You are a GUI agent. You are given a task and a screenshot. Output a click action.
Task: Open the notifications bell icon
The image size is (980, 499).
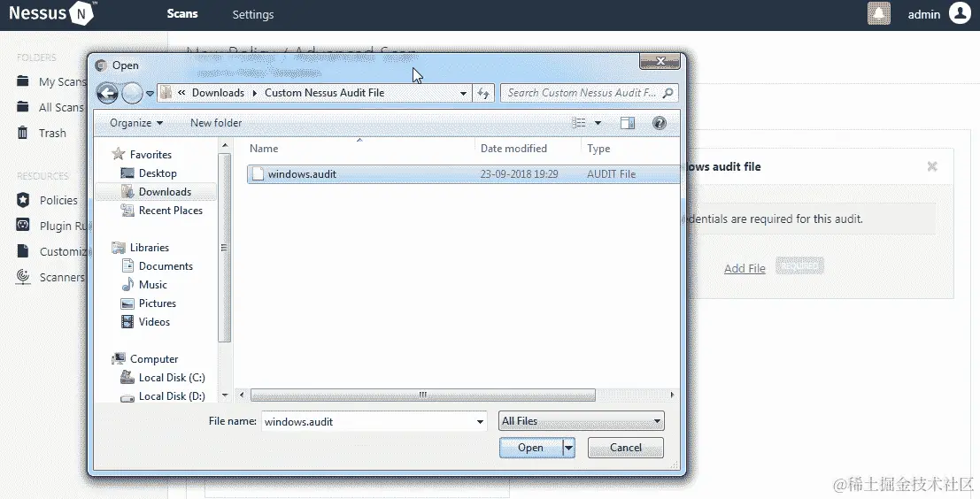coord(879,14)
